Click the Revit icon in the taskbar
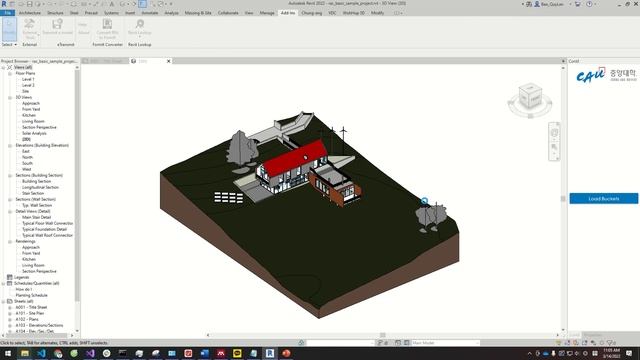 point(270,353)
